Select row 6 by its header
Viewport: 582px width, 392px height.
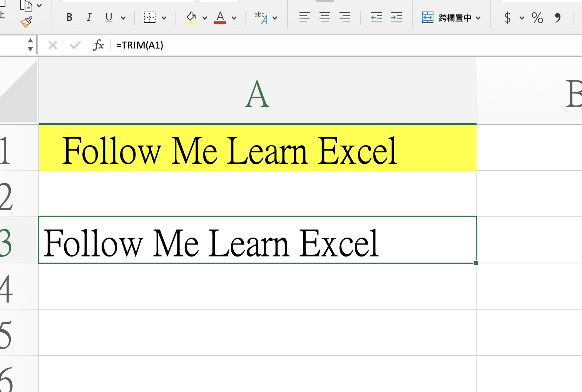[x=19, y=374]
